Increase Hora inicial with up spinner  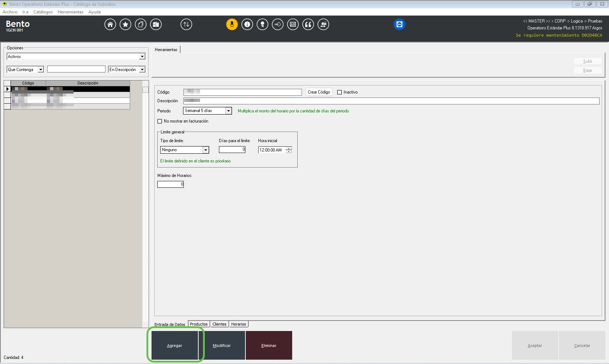pyautogui.click(x=289, y=148)
